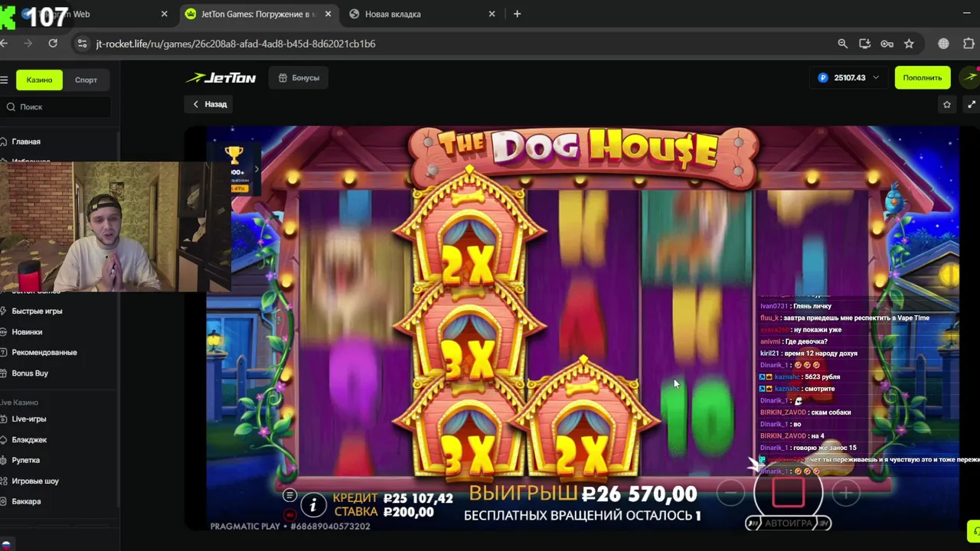980x551 pixels.
Task: Click the Live Казино sidebar heading
Action: coord(19,402)
